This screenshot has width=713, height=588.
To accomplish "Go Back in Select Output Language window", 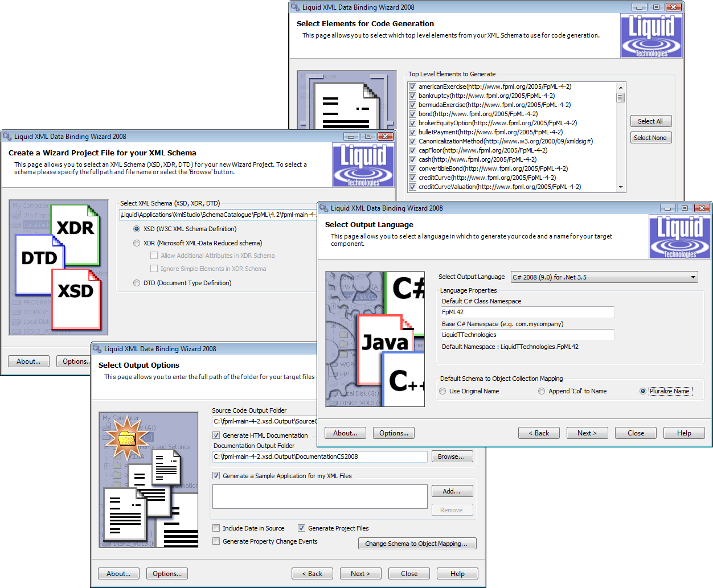I will point(539,433).
